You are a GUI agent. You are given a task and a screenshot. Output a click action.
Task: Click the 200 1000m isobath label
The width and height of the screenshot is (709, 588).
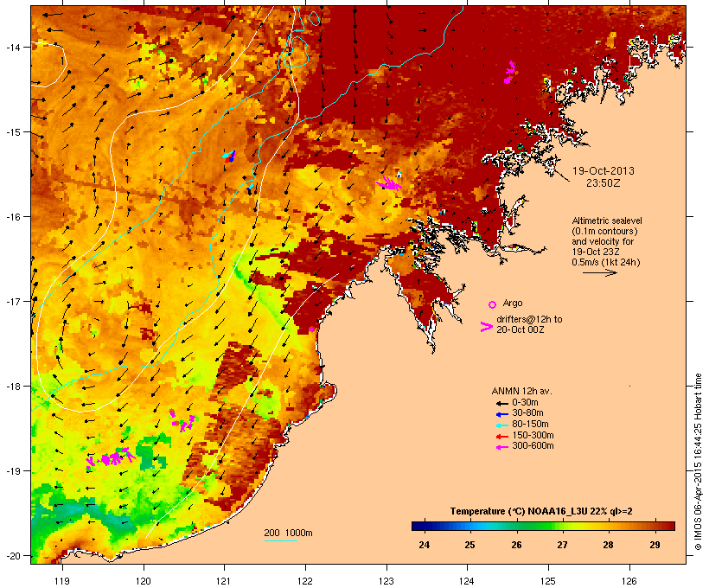click(288, 533)
